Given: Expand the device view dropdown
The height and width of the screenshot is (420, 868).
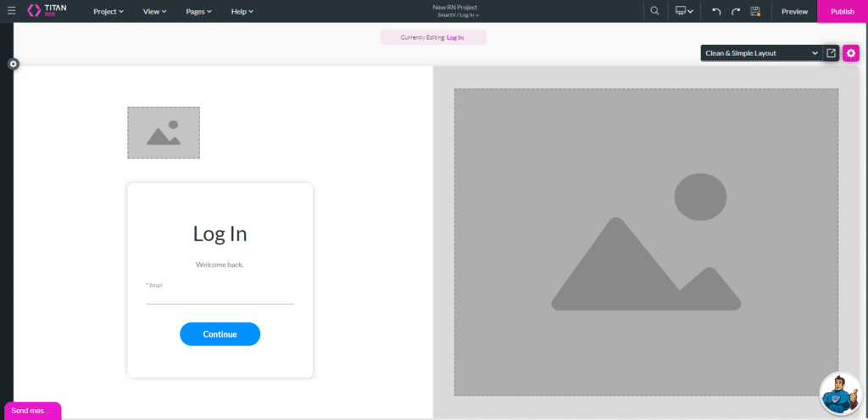Looking at the screenshot, I should click(x=684, y=11).
